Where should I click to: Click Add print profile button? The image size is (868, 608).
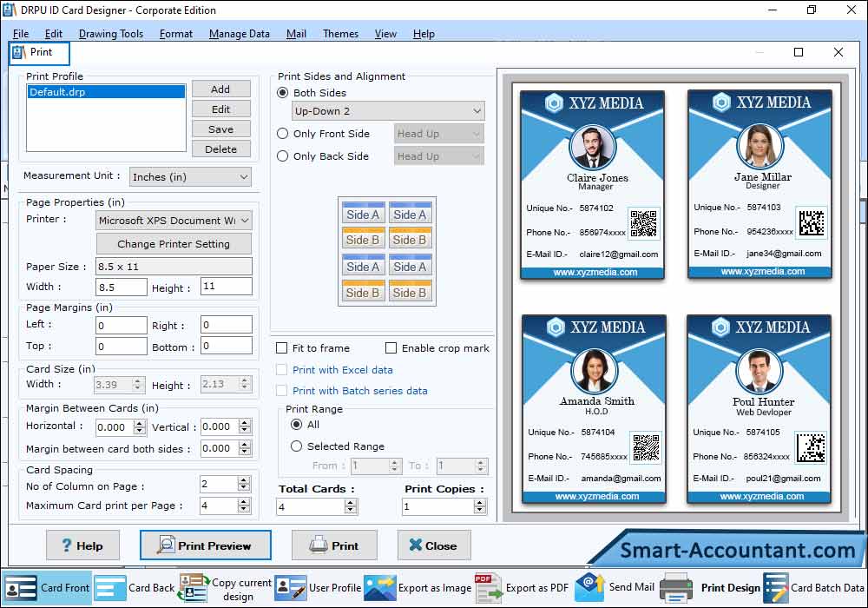(220, 89)
